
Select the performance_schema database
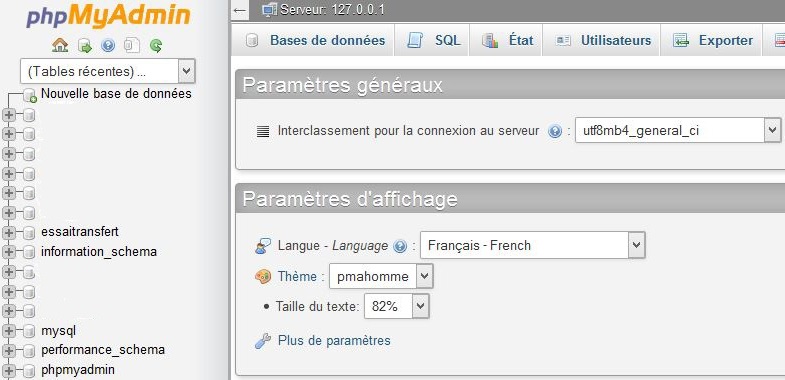click(x=103, y=349)
